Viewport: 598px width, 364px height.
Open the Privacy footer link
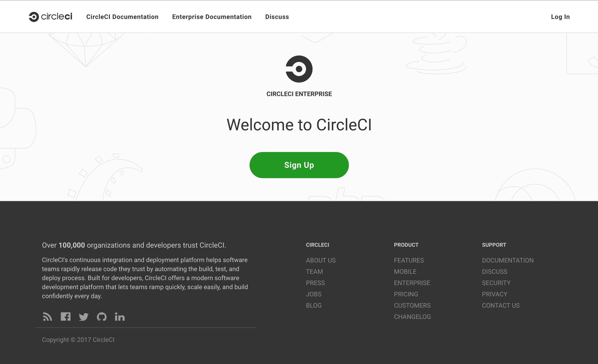pyautogui.click(x=495, y=294)
